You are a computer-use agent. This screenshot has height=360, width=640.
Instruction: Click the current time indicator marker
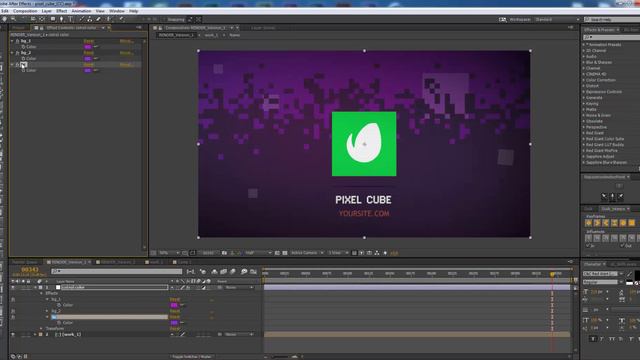click(x=552, y=274)
